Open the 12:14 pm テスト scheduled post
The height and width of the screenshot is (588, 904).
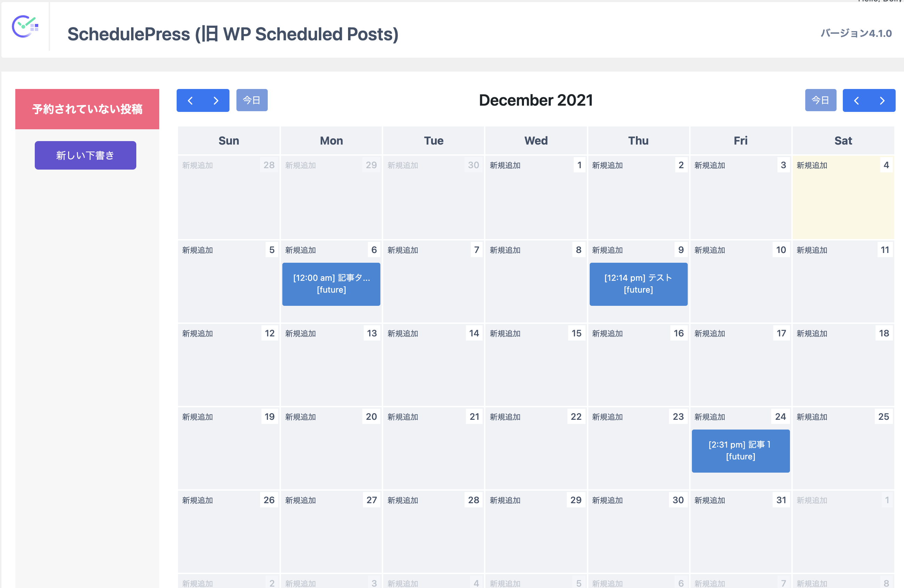[638, 284]
